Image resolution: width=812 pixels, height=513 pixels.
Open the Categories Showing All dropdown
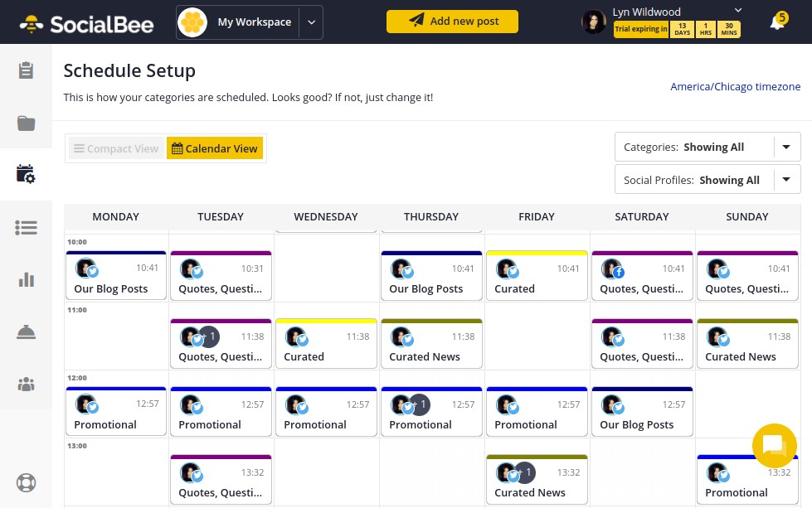pos(785,147)
